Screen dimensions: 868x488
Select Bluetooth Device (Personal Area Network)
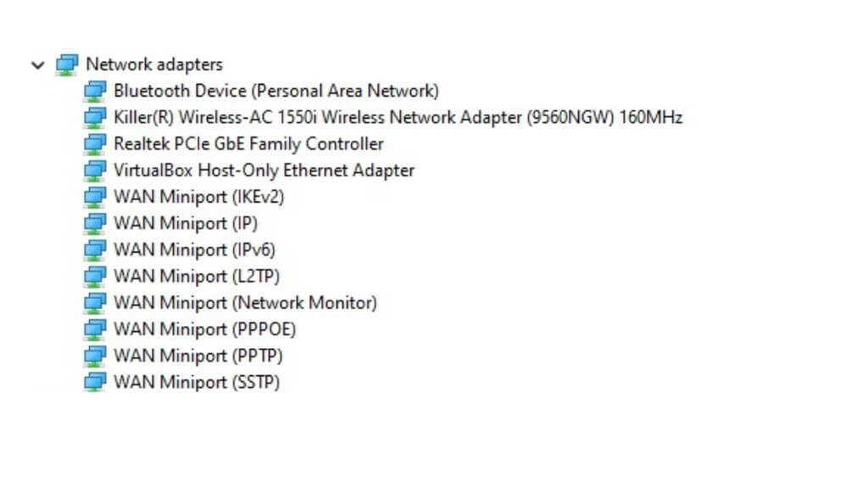(x=275, y=91)
